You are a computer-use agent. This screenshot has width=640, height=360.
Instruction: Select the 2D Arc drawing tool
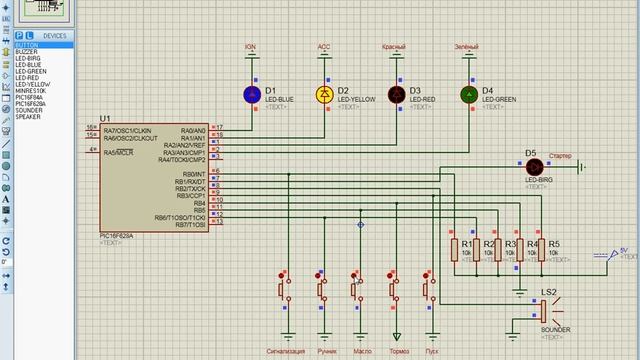pyautogui.click(x=6, y=177)
